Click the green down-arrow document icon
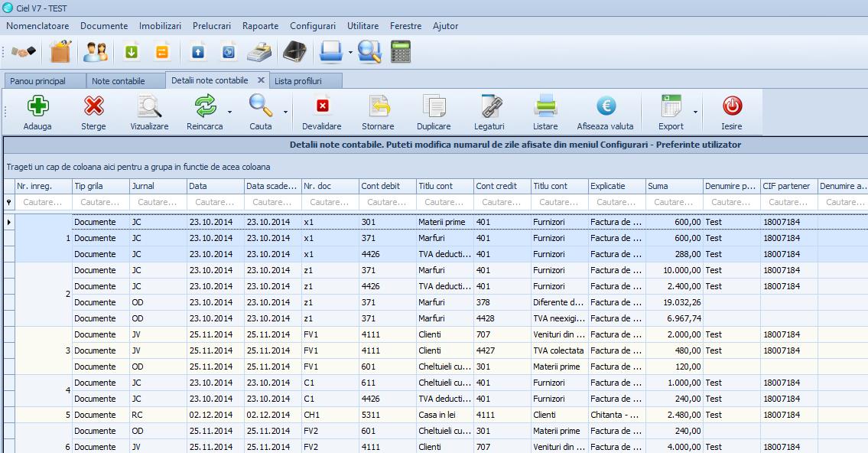The height and width of the screenshot is (453, 868). tap(132, 52)
